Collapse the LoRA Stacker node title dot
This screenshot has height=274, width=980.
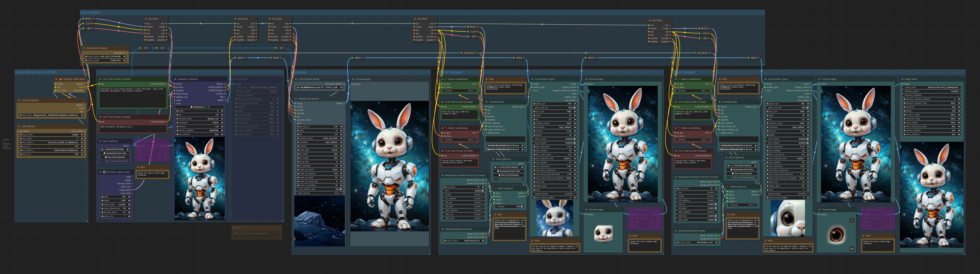[19, 126]
